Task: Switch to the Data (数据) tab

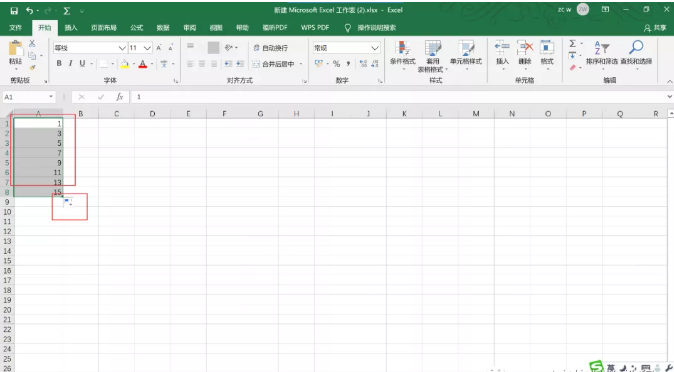Action: coord(163,28)
